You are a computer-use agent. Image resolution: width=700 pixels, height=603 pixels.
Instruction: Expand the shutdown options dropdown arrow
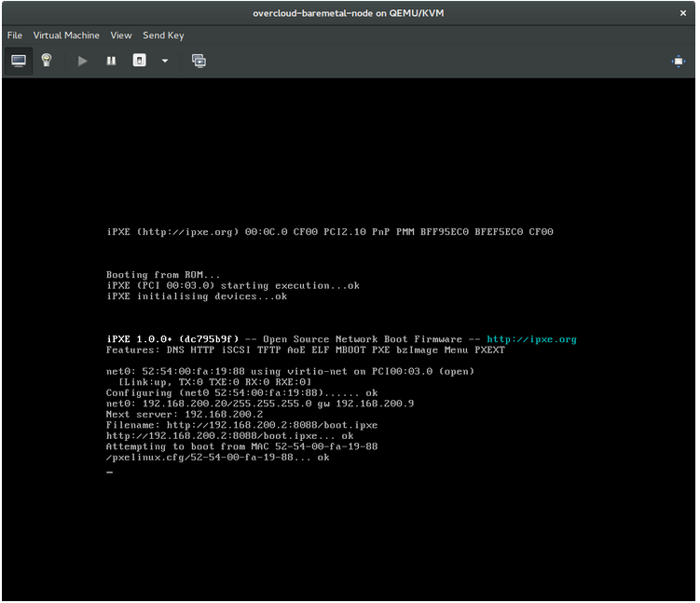(x=165, y=61)
